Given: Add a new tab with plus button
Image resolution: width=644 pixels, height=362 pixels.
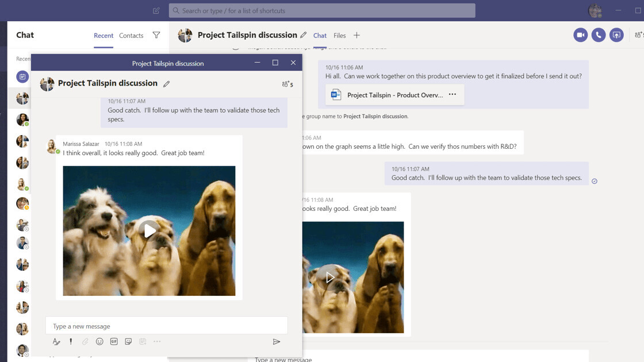Looking at the screenshot, I should tap(356, 36).
